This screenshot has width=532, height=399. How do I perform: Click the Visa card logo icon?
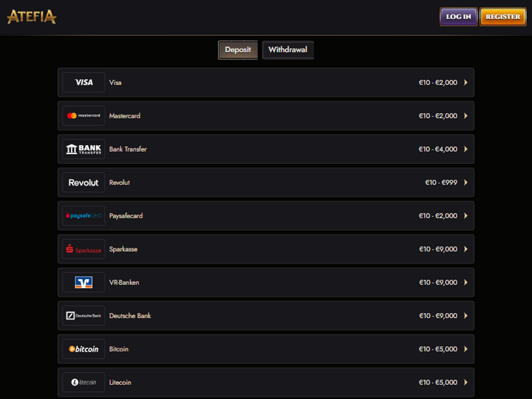pos(83,82)
